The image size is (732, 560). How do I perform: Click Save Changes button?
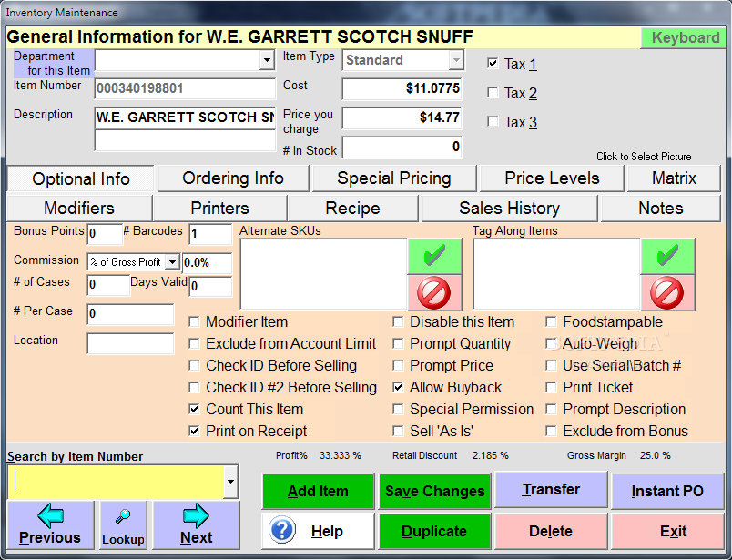434,491
